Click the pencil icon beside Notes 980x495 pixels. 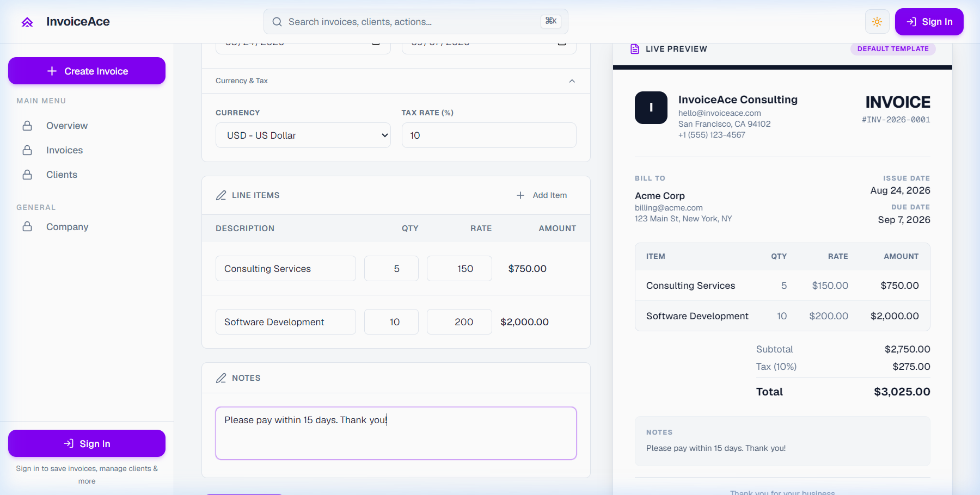tap(221, 378)
